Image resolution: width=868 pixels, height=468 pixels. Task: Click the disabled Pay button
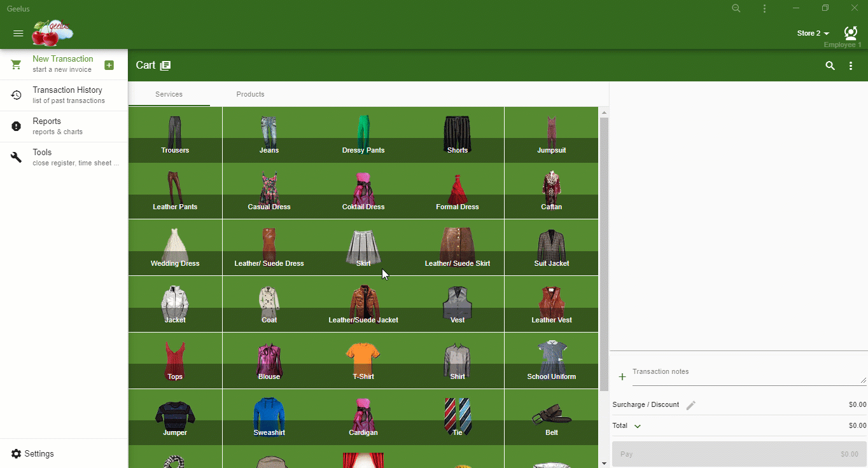click(739, 454)
